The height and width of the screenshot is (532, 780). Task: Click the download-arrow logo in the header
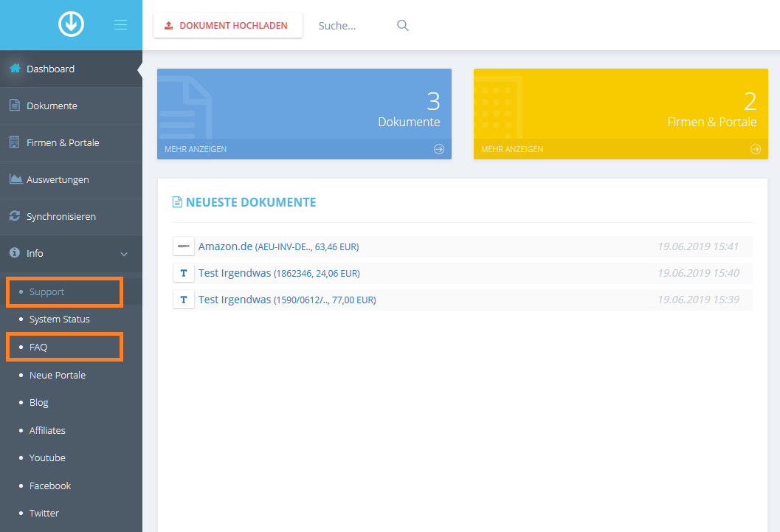[71, 24]
